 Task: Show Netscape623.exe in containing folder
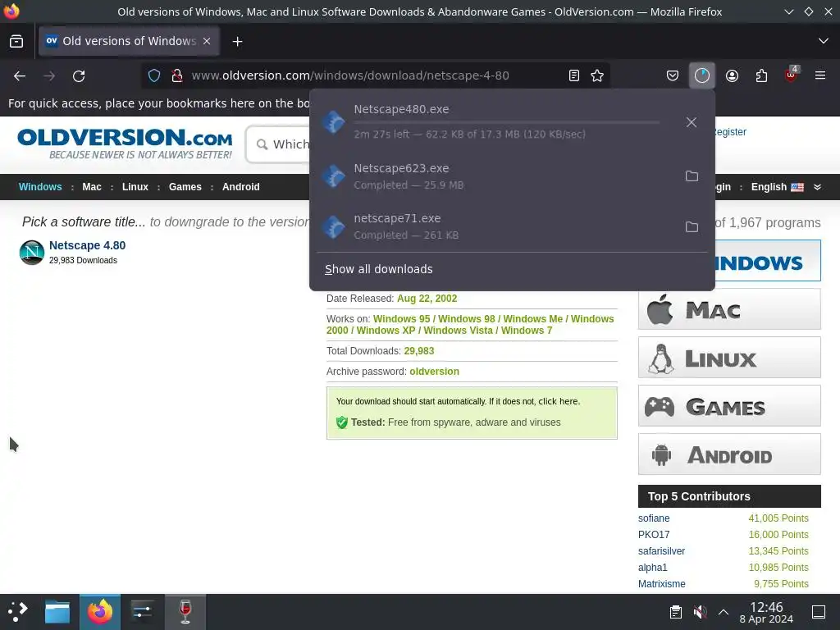692,176
